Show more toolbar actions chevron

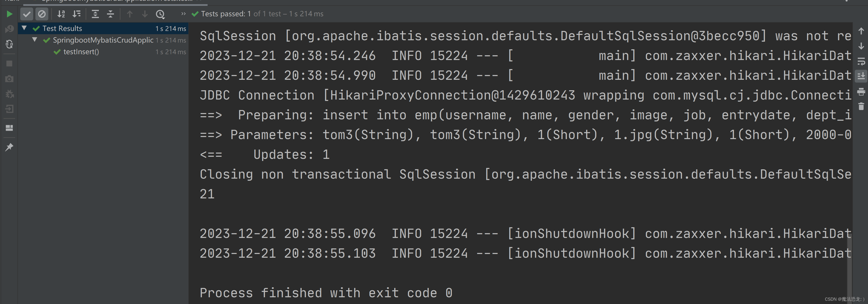click(183, 14)
